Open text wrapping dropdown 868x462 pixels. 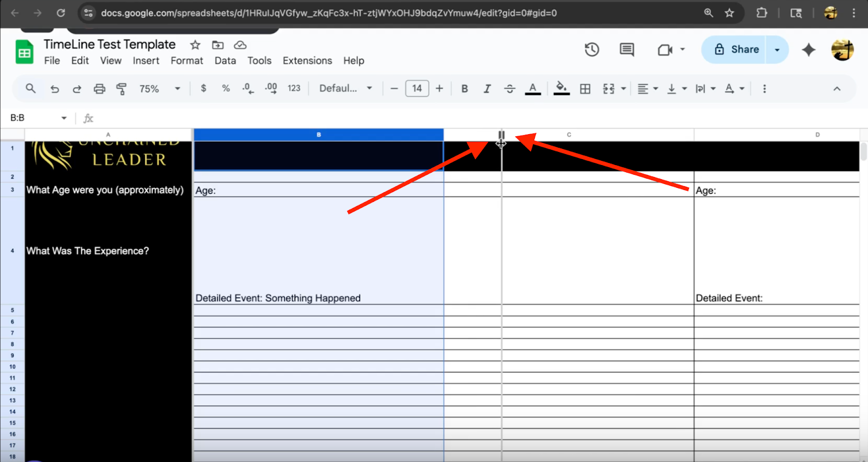tap(706, 88)
